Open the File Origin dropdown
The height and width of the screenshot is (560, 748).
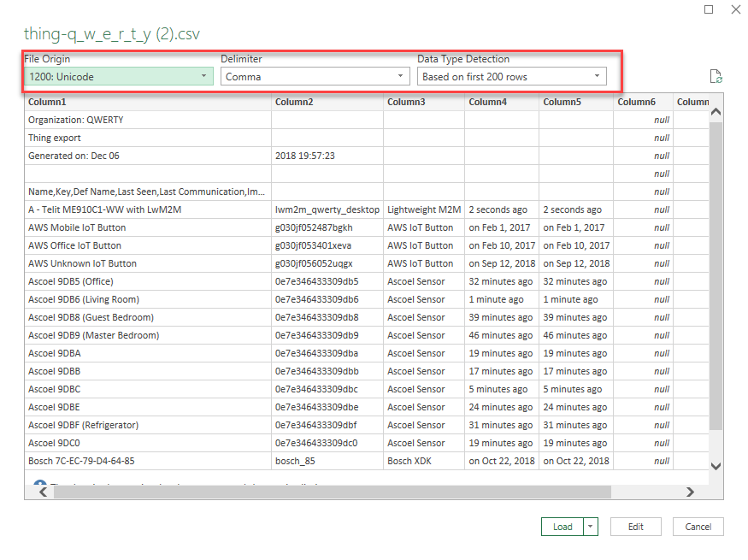point(117,77)
